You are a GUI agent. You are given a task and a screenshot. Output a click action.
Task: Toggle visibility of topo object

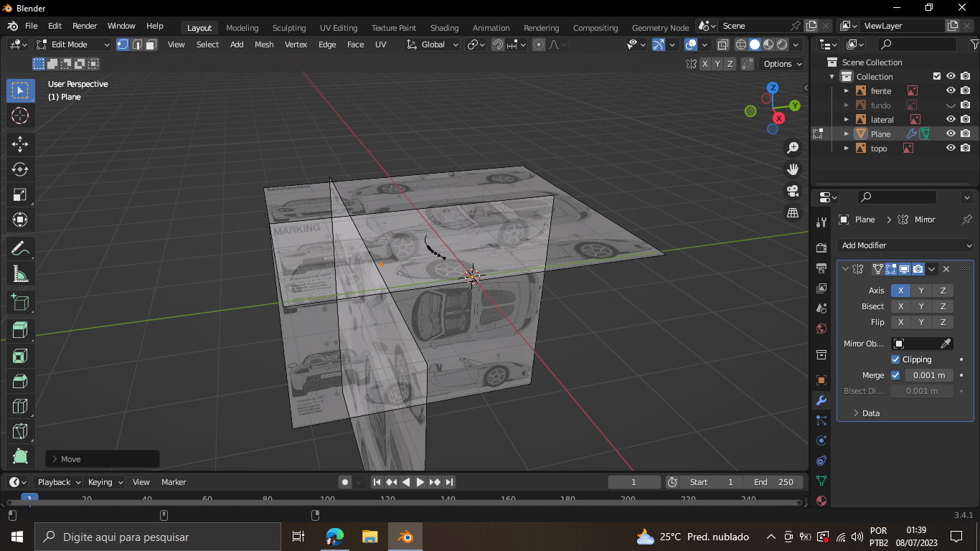[951, 149]
